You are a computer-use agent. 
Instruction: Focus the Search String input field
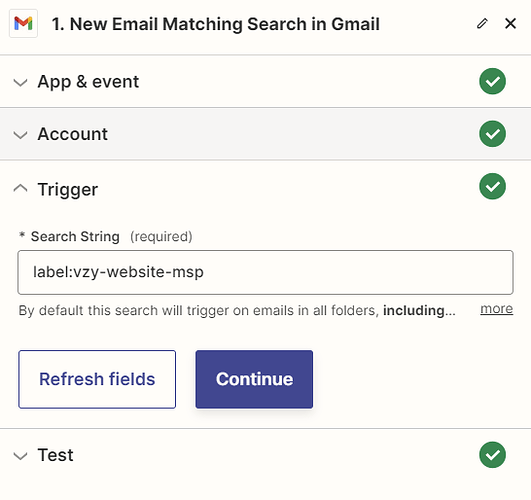tap(266, 272)
